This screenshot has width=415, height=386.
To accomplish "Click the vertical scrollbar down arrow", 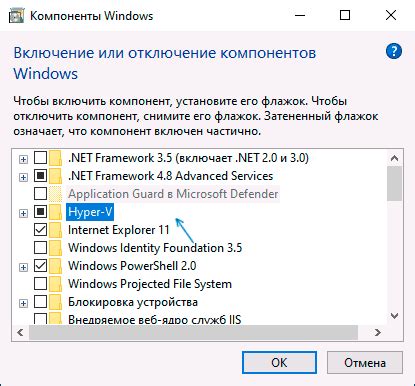I will pos(394,315).
